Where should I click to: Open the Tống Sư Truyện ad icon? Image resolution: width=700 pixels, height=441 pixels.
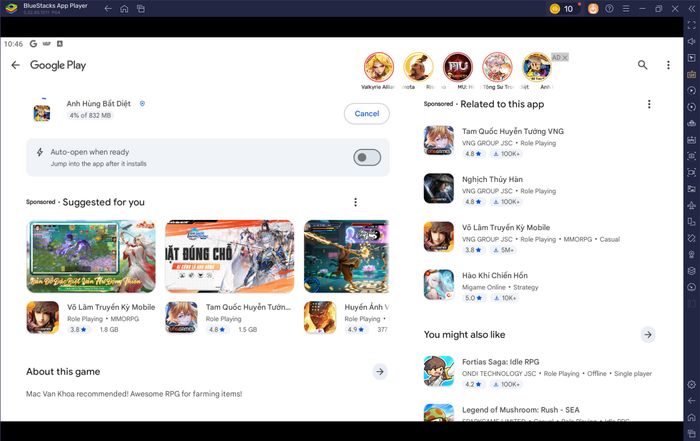497,67
